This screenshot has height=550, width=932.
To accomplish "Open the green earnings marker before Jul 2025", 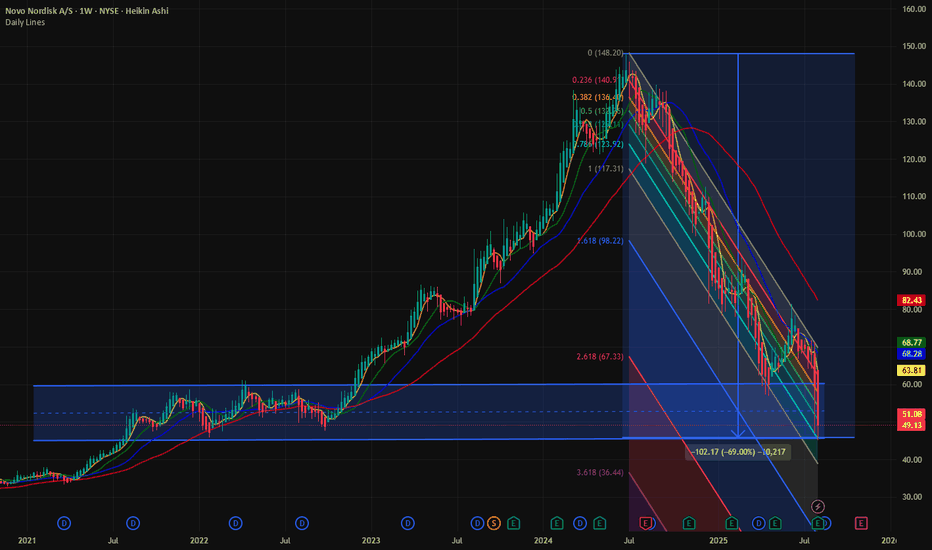I will [x=774, y=523].
